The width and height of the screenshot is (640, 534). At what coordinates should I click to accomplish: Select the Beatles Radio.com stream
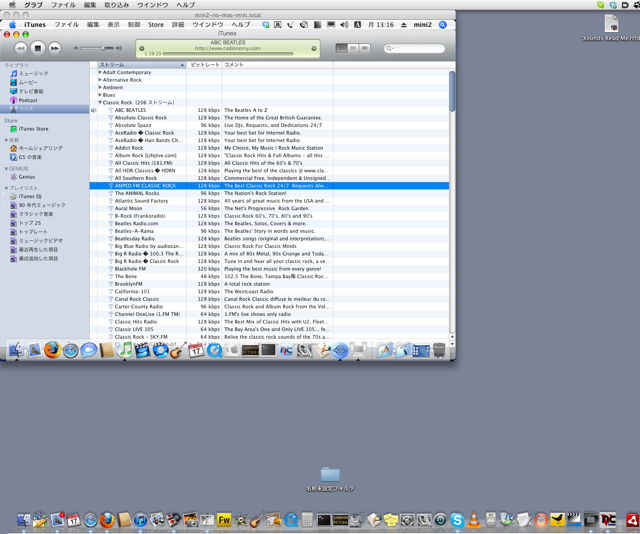click(x=269, y=224)
